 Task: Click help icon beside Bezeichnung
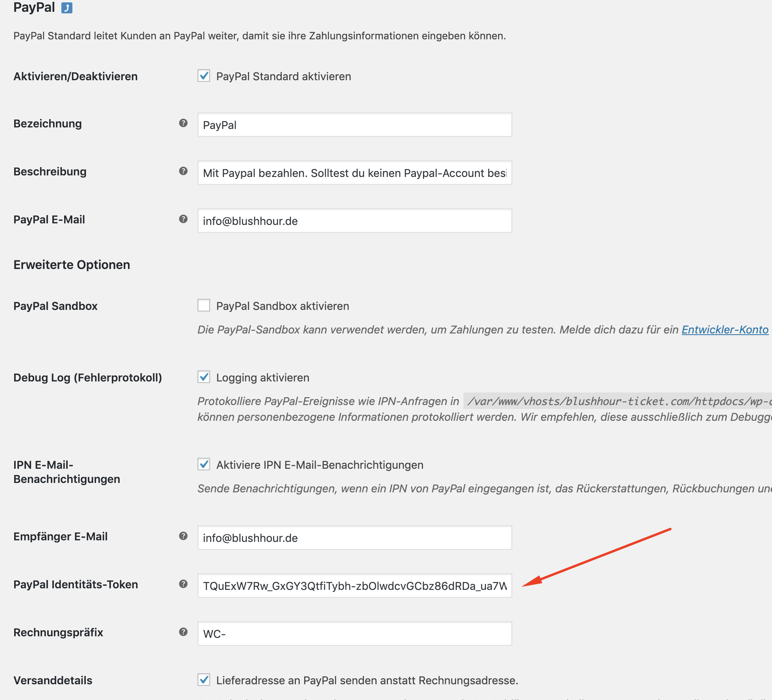[183, 123]
